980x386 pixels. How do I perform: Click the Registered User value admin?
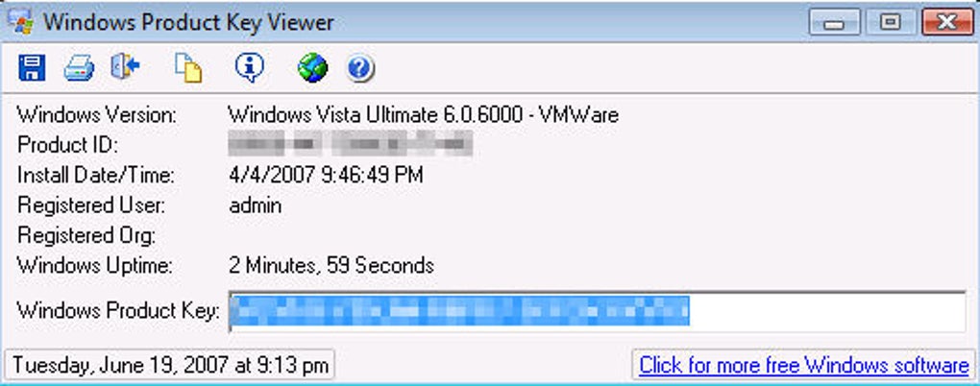point(255,205)
